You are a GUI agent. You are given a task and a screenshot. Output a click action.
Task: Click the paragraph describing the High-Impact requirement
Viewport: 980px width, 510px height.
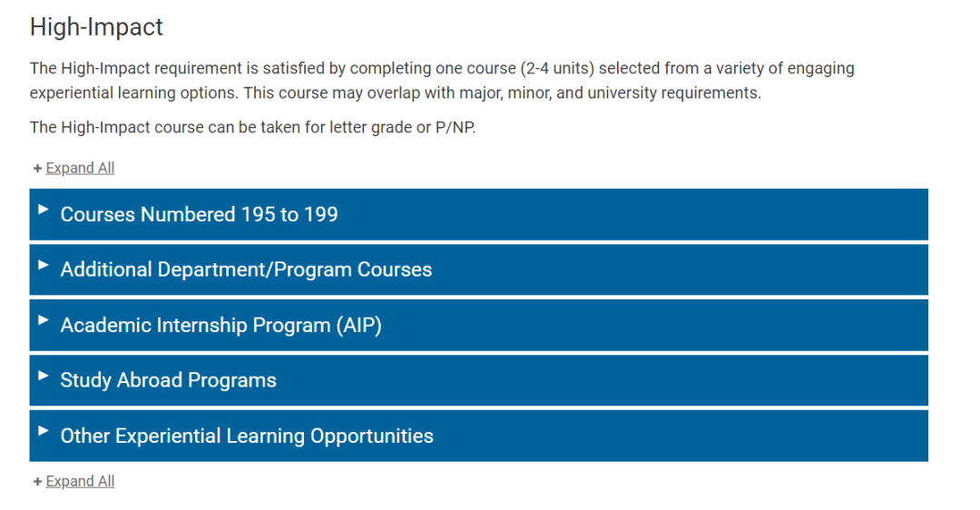(442, 80)
